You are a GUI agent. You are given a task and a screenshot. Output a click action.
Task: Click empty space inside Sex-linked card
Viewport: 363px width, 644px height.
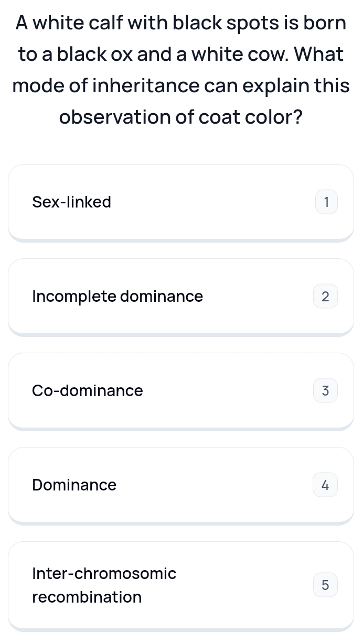point(210,203)
